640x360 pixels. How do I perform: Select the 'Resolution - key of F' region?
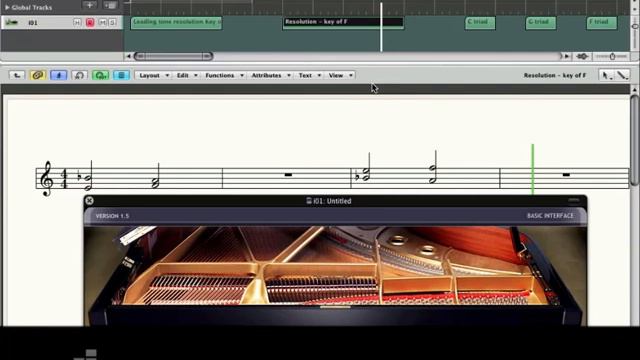pos(343,23)
